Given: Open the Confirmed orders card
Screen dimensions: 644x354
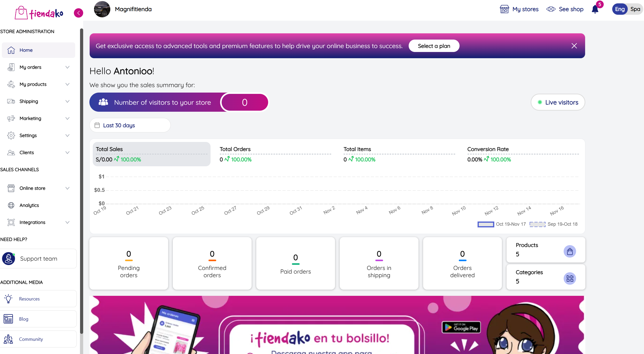Looking at the screenshot, I should point(212,263).
